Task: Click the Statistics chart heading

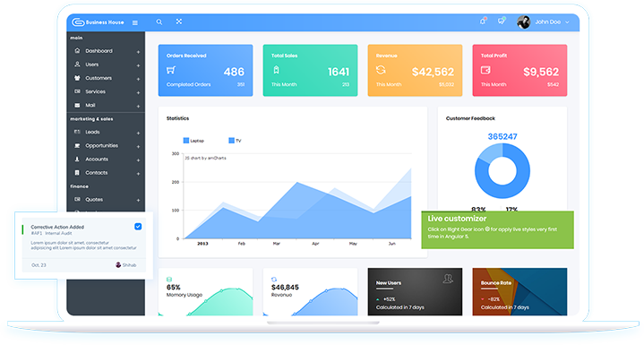Action: tap(178, 118)
